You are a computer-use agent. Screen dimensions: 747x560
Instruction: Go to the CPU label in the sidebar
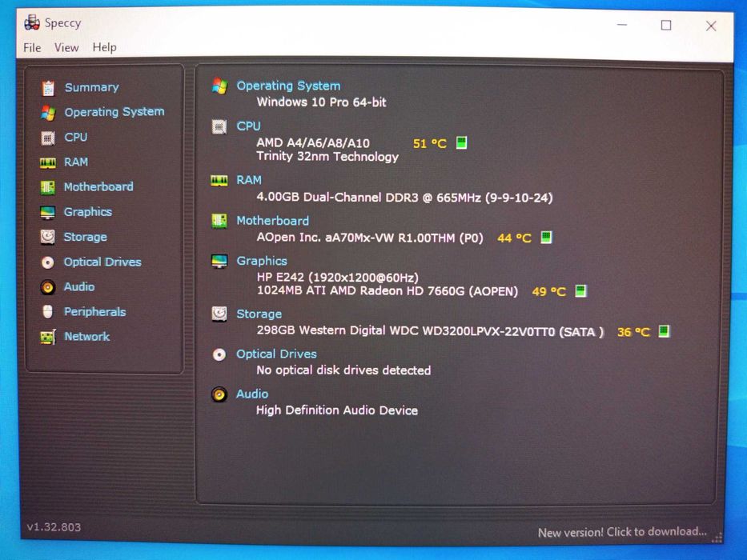[76, 137]
